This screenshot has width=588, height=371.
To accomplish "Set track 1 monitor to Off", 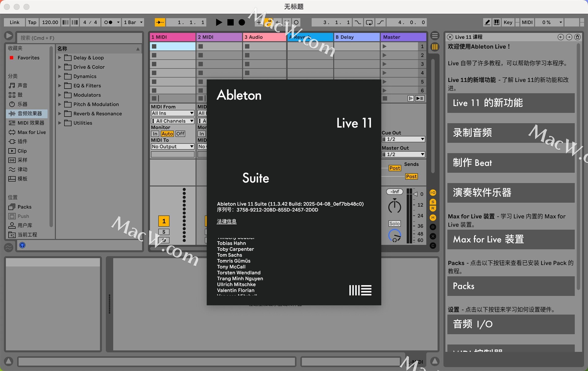I will pos(180,134).
